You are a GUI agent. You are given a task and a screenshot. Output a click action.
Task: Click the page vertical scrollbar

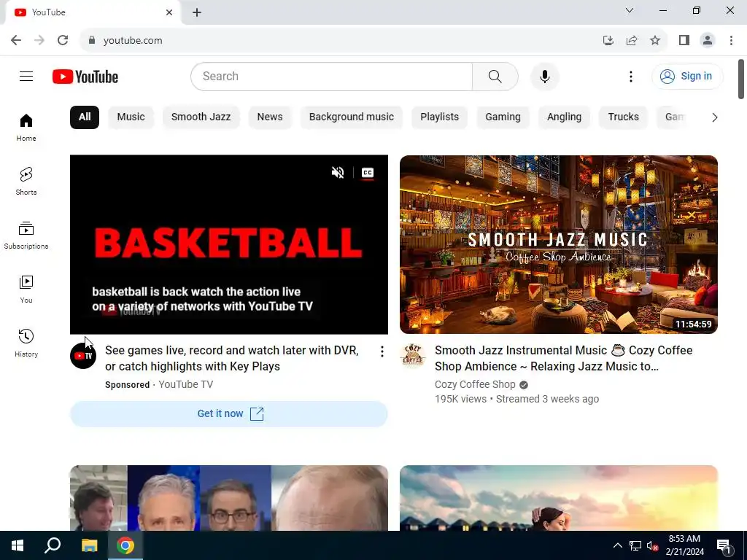(741, 79)
